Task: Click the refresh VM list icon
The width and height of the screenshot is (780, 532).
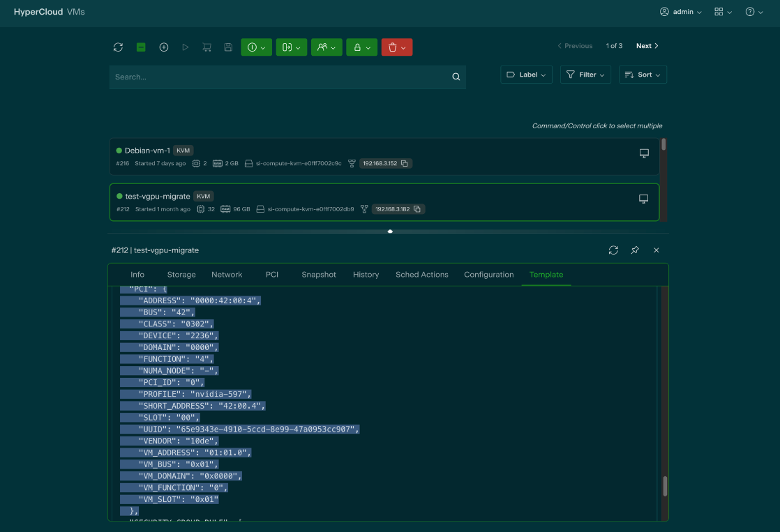Action: coord(118,47)
